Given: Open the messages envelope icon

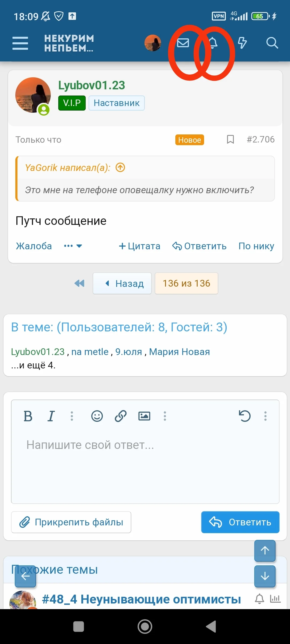Looking at the screenshot, I should click(x=183, y=43).
